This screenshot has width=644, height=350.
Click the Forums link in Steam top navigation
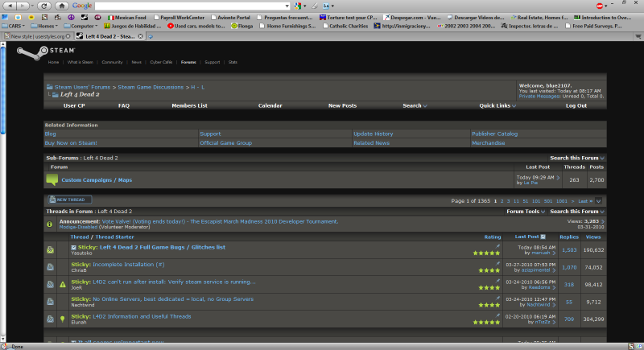coord(188,63)
